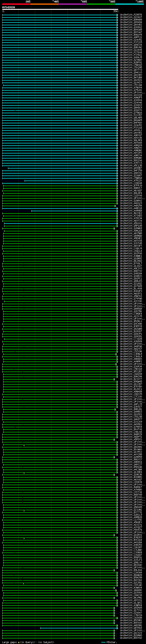Click the orange ~40% identity legend segment
Image resolution: width=146 pixels, height=644 pixels.
(45, 4)
